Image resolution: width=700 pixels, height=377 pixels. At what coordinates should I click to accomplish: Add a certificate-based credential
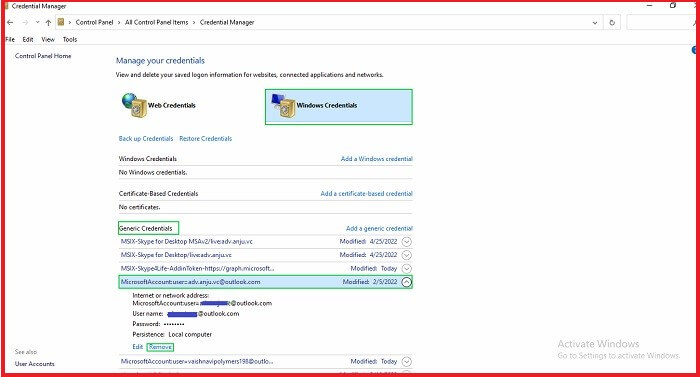(x=367, y=193)
